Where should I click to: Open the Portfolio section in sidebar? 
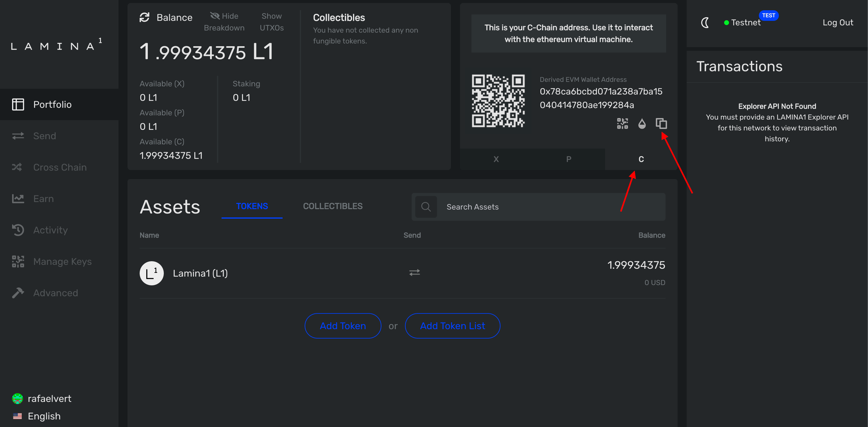pyautogui.click(x=59, y=104)
